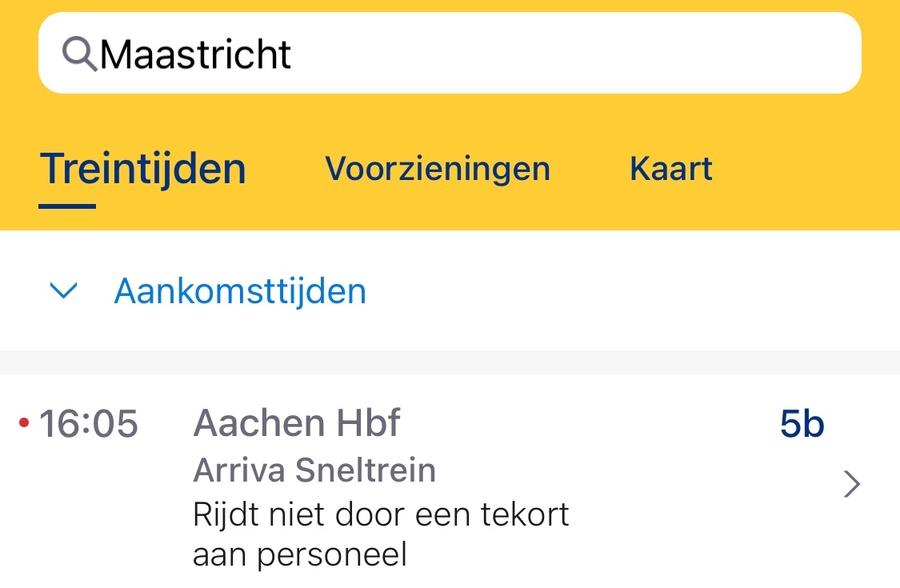Click the Arriva Sneltrein operator label
The height and width of the screenshot is (588, 900).
click(x=314, y=470)
